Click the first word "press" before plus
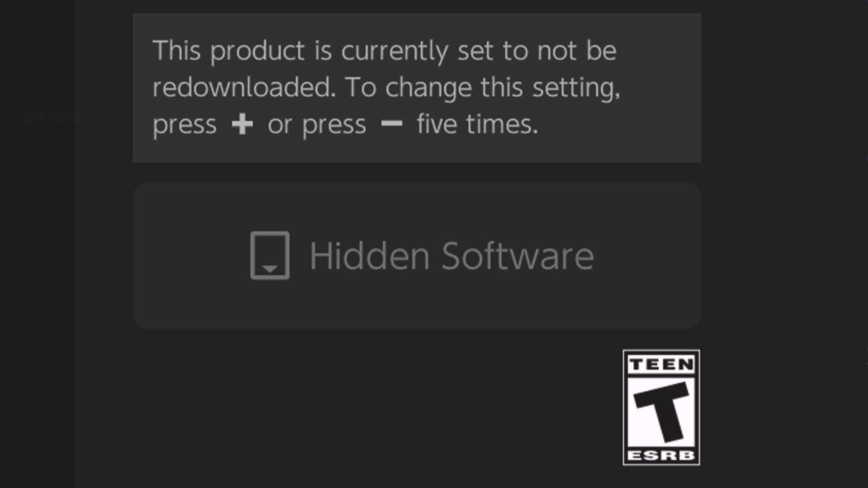The width and height of the screenshot is (868, 488). [x=184, y=124]
